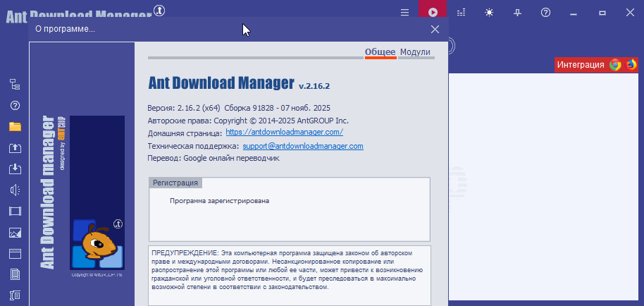This screenshot has width=644, height=306.
Task: Select the images category icon in sidebar
Action: point(15,233)
